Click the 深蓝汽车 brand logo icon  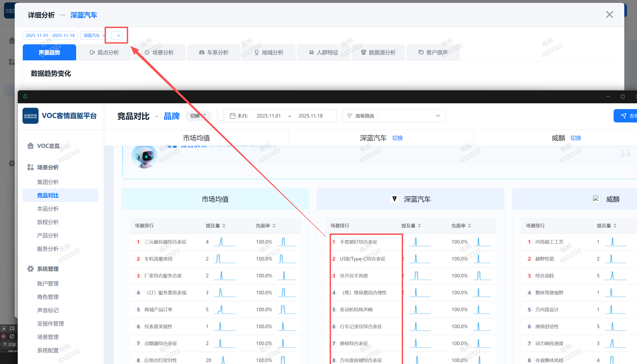[x=394, y=199]
